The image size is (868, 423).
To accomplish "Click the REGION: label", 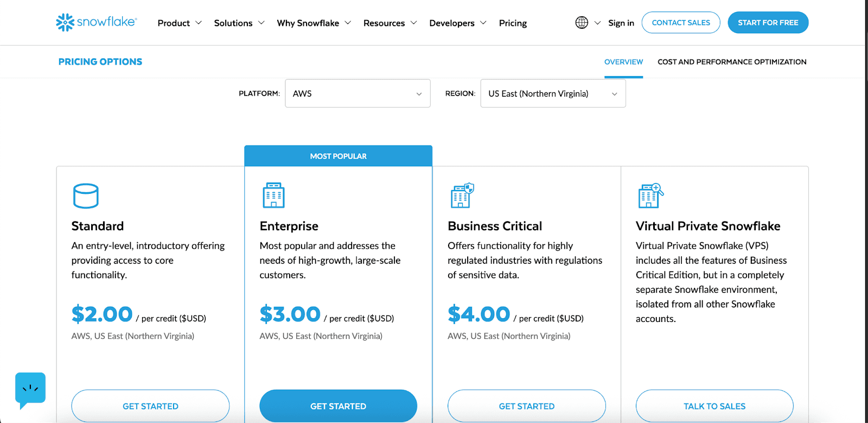I will tap(460, 93).
